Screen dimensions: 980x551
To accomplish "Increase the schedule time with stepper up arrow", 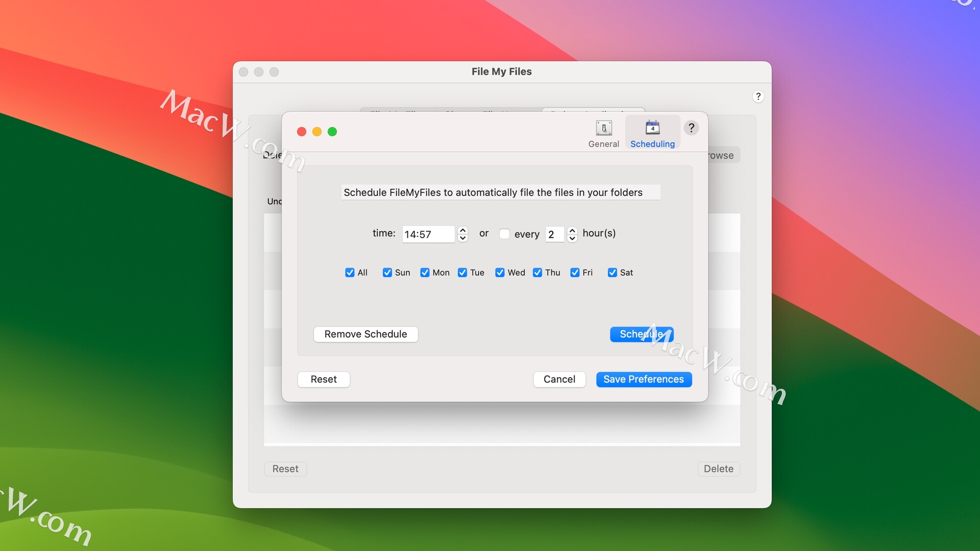I will pos(463,230).
